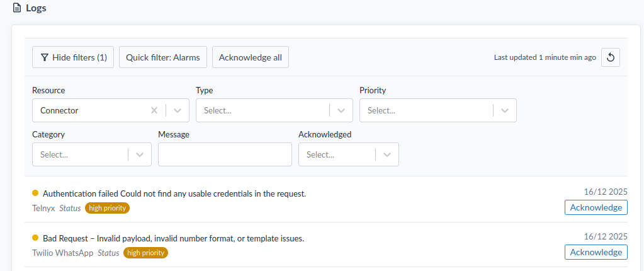Click the Acknowledge all button

pyautogui.click(x=250, y=57)
